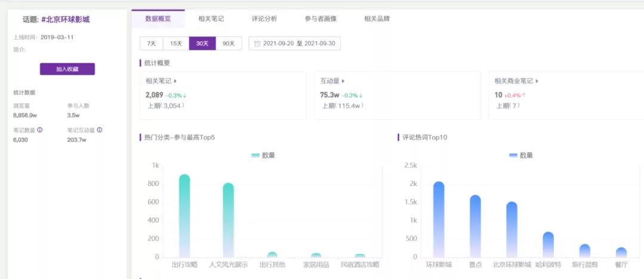Switch to the 数据概览 tab
Viewport: 644px width, 279px height.
point(158,19)
